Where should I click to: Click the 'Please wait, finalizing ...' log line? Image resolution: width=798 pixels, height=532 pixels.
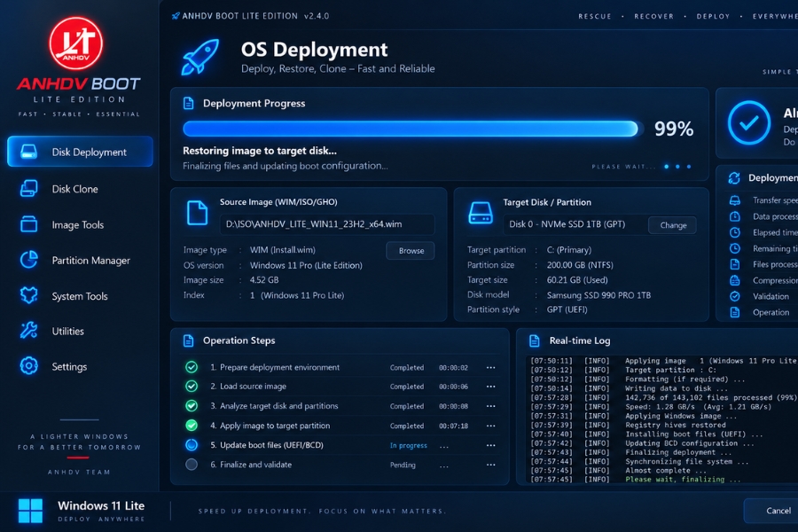coord(683,480)
